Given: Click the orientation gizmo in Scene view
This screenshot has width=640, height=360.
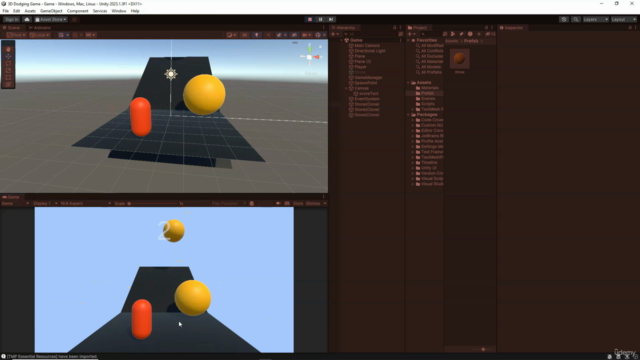Looking at the screenshot, I should [310, 57].
